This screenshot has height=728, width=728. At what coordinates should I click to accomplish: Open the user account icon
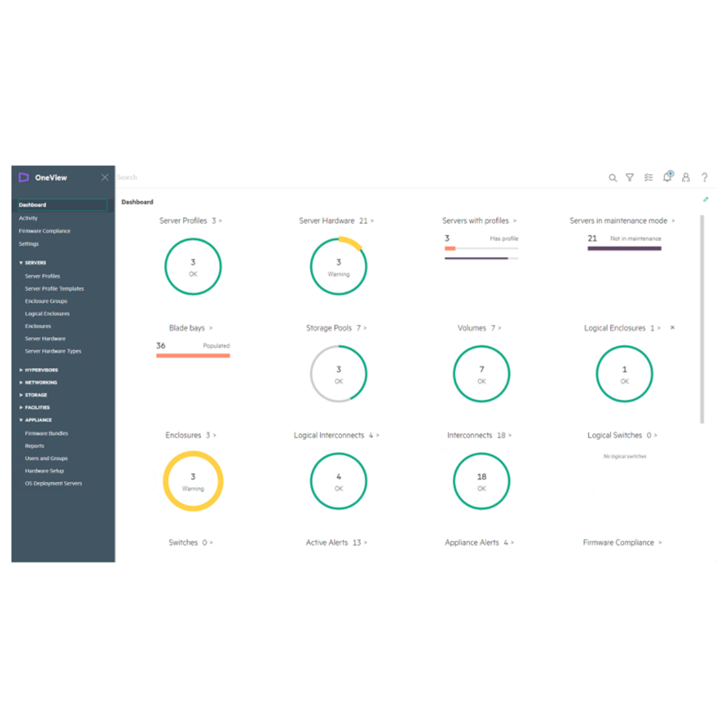click(x=686, y=177)
